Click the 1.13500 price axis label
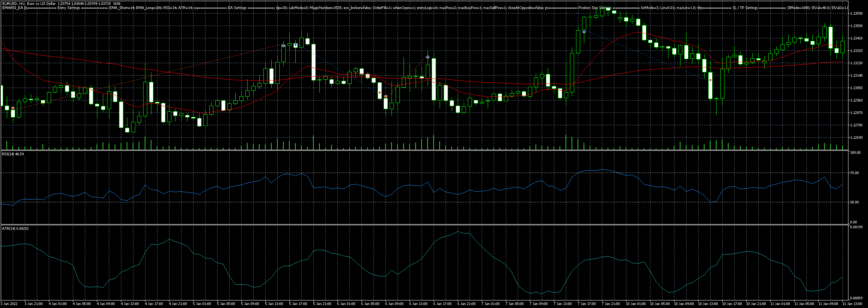868x308 pixels. coord(857,26)
